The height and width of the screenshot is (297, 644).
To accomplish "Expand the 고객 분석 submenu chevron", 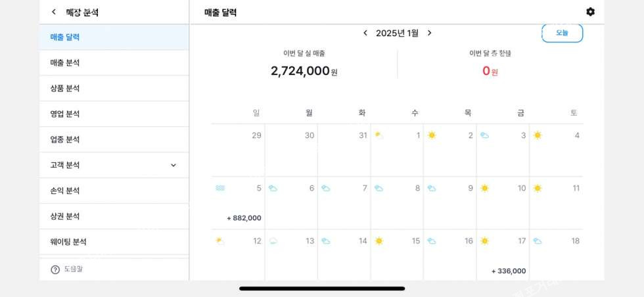I will point(173,165).
